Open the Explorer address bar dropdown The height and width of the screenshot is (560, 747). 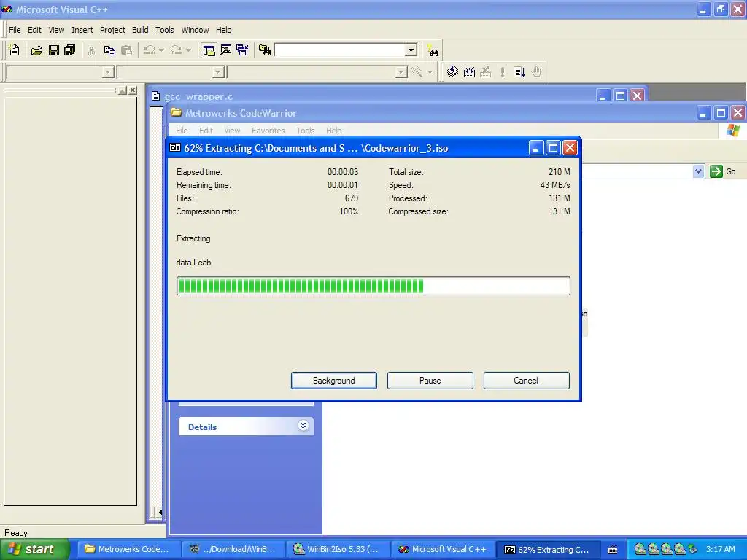point(698,171)
